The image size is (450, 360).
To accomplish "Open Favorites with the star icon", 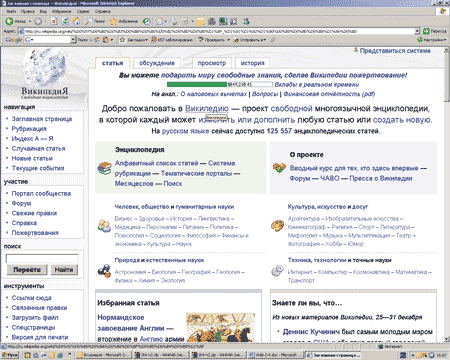I will coord(113,22).
